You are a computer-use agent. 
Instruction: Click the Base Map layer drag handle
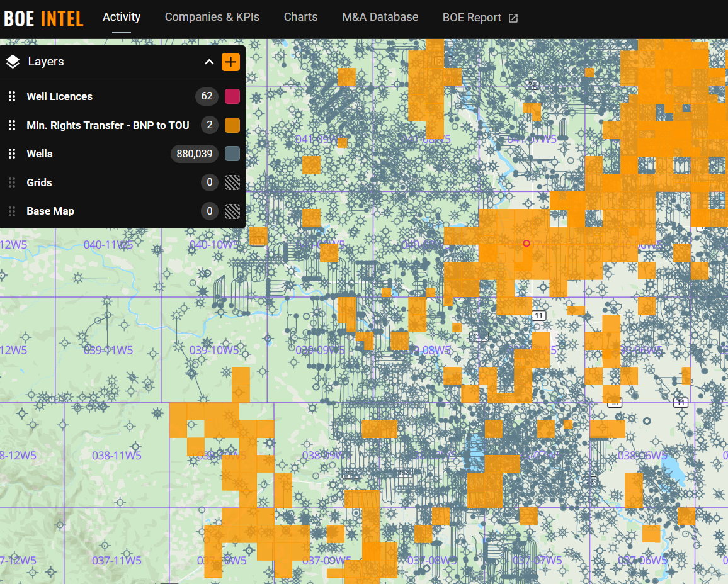[x=12, y=211]
